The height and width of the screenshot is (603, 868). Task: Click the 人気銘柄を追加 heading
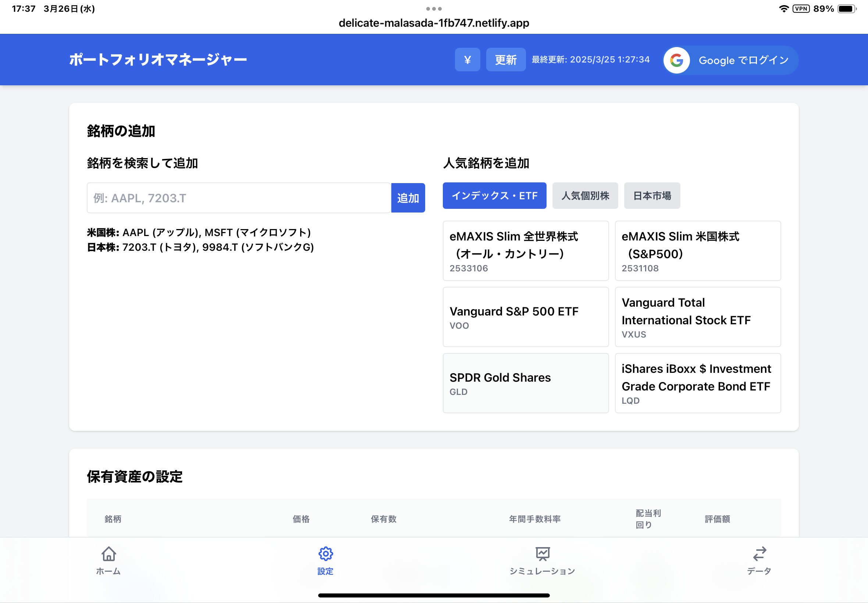486,163
